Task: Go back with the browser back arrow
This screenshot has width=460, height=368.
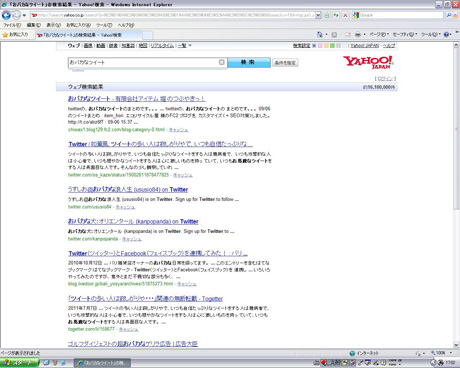Action: pos(6,15)
